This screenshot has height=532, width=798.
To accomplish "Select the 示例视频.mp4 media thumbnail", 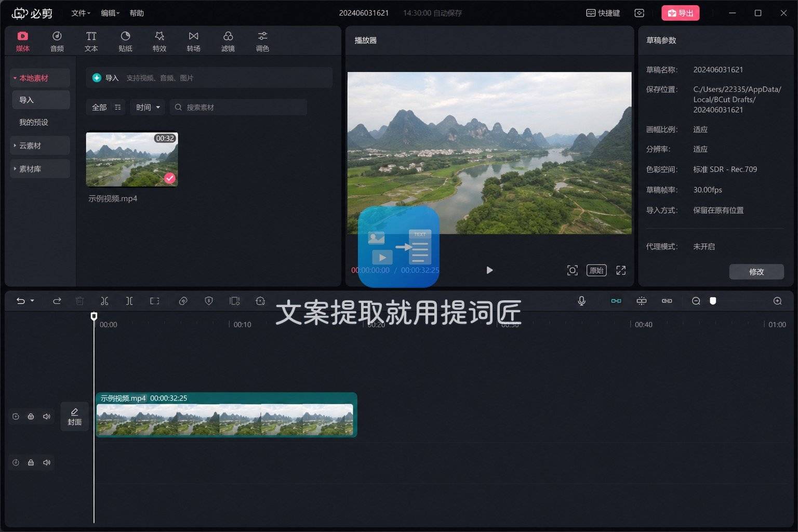I will click(x=132, y=159).
